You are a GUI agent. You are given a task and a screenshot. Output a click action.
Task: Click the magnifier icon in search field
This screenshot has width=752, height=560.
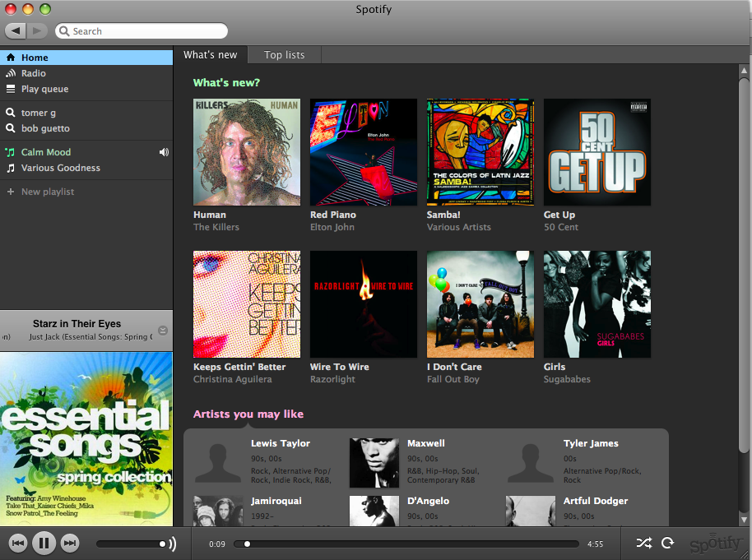coord(64,31)
